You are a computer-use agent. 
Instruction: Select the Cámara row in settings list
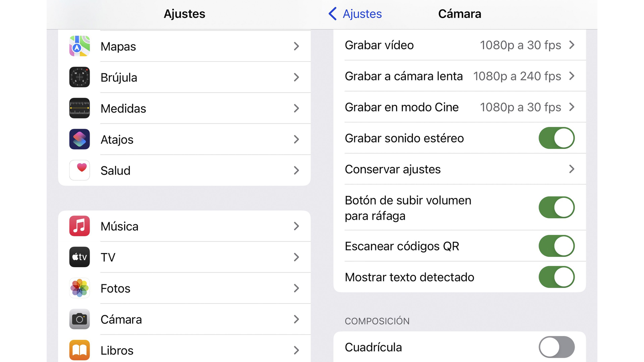pos(184,319)
